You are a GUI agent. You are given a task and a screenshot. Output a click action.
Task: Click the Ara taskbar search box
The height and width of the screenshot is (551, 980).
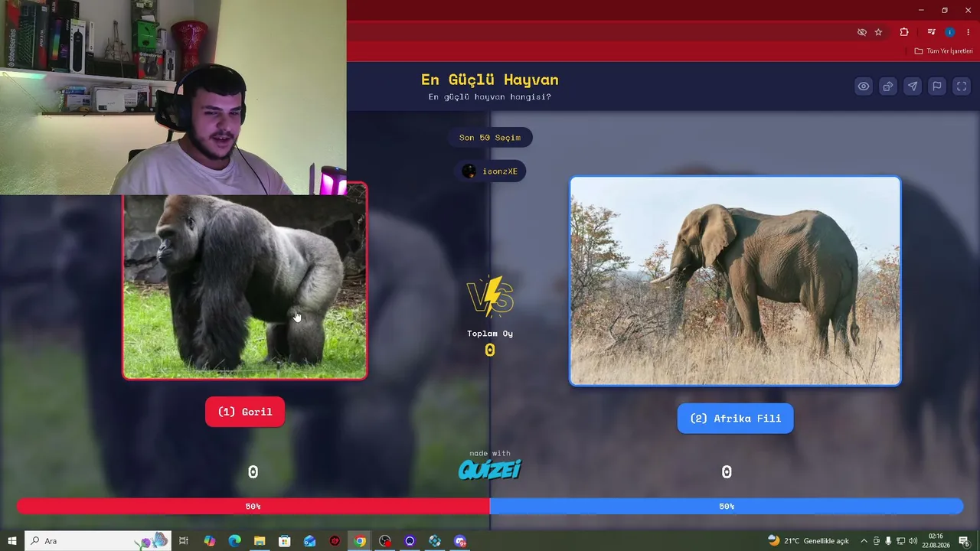98,541
